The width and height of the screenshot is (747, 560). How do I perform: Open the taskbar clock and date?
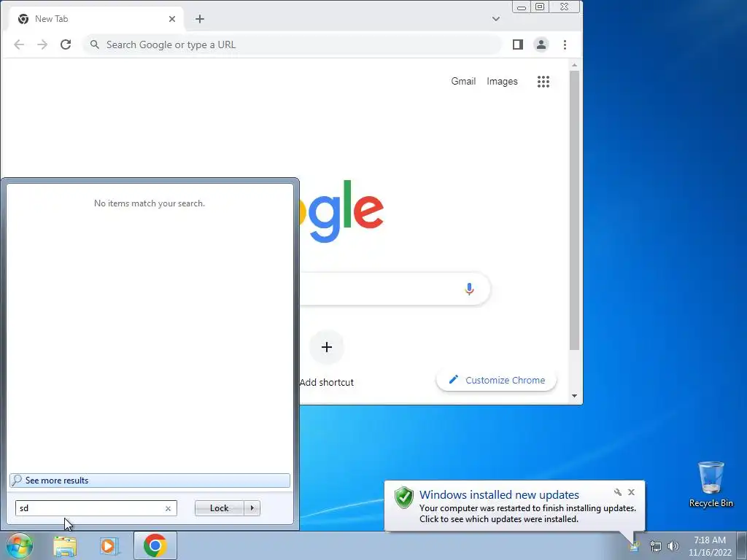pyautogui.click(x=710, y=546)
